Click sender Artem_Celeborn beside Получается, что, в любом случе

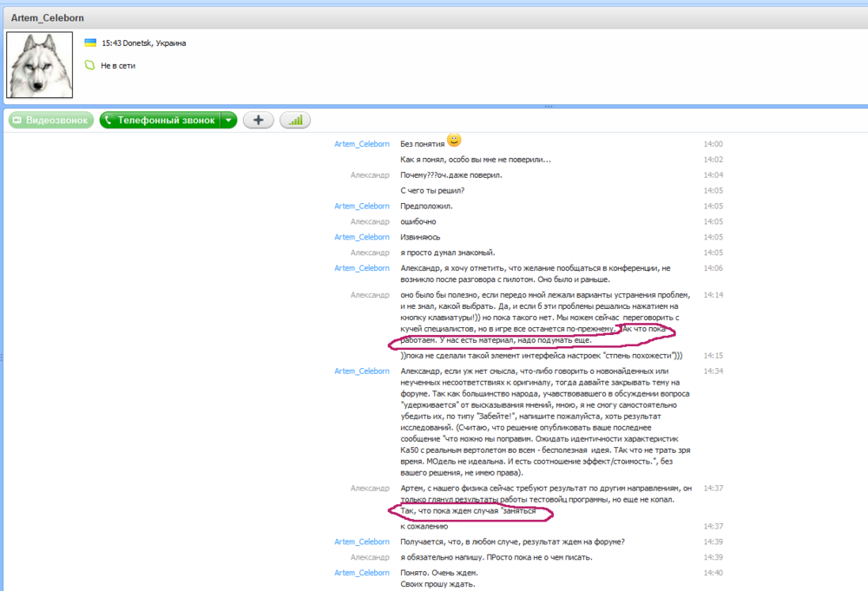coord(362,542)
